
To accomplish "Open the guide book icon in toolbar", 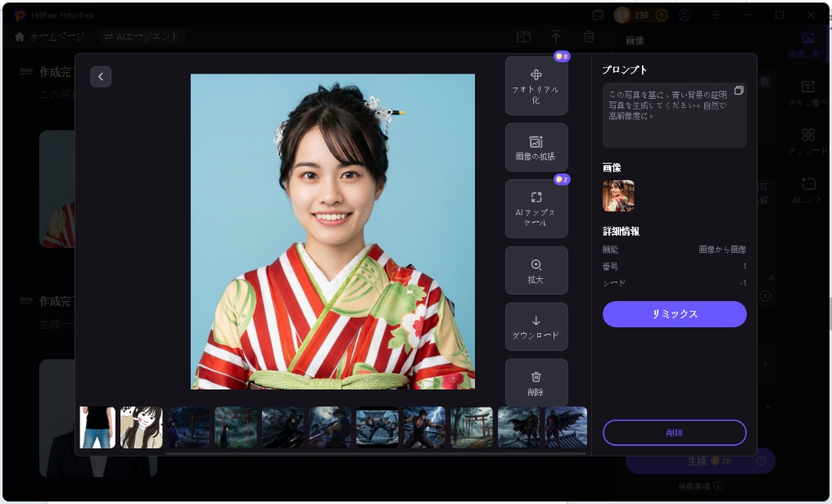I will point(524,37).
